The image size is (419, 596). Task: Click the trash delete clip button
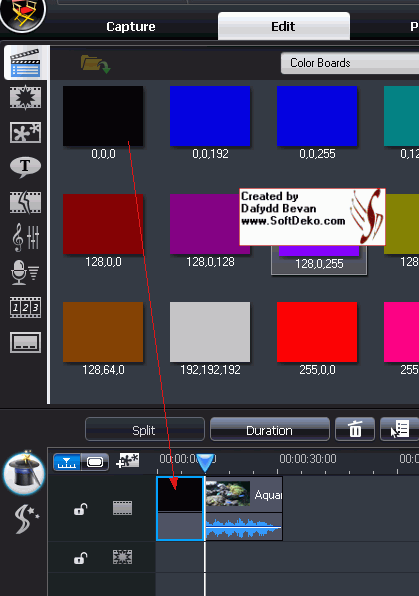pos(355,430)
